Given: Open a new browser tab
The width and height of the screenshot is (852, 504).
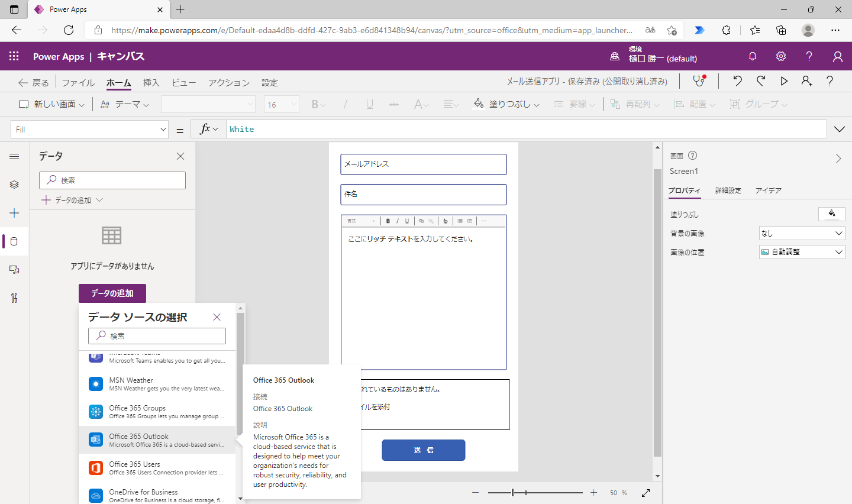Looking at the screenshot, I should tap(180, 9).
